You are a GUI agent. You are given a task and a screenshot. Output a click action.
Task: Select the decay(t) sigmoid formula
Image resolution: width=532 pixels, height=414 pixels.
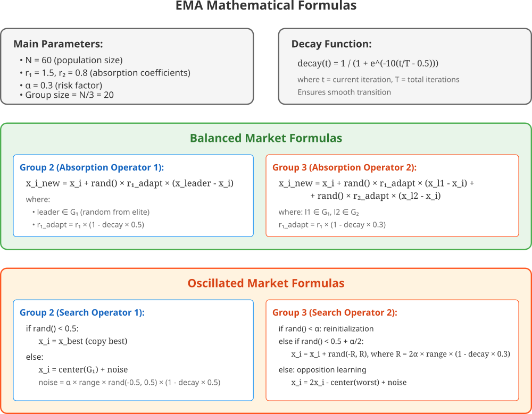(368, 63)
